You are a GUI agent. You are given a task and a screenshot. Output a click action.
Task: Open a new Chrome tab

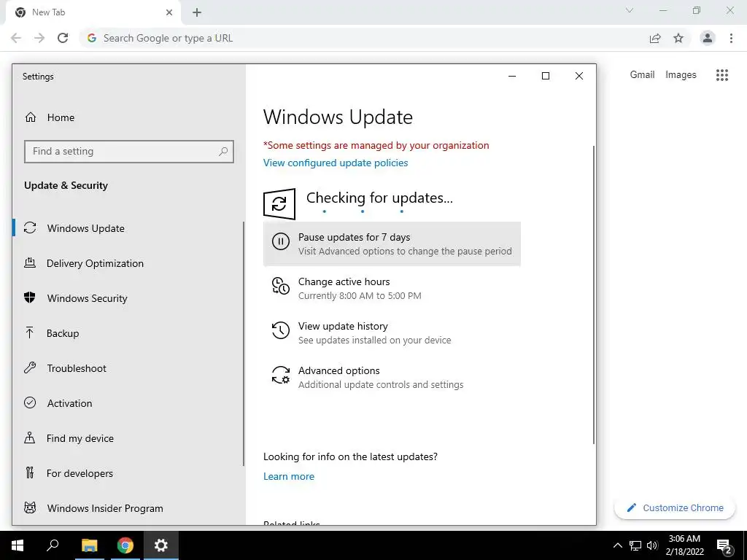(x=197, y=12)
